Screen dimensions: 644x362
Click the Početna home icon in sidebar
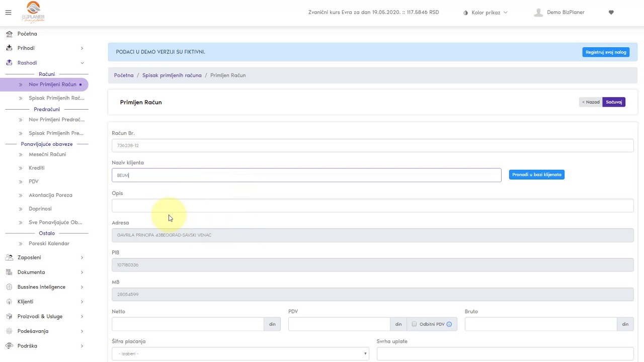[9, 34]
